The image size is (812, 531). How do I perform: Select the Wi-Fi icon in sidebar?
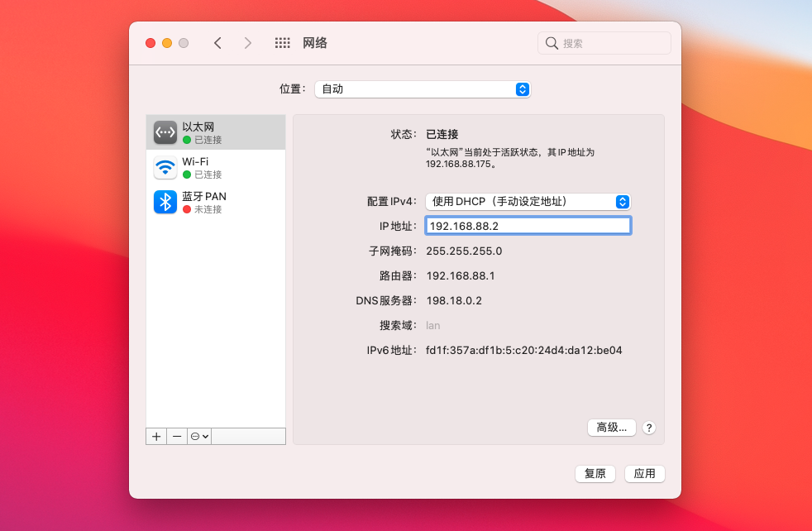pyautogui.click(x=165, y=167)
